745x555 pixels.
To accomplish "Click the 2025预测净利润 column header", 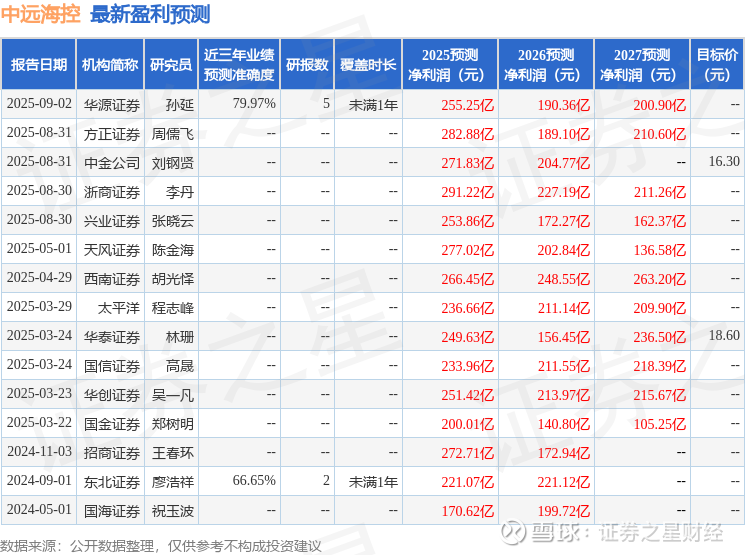I will click(449, 65).
